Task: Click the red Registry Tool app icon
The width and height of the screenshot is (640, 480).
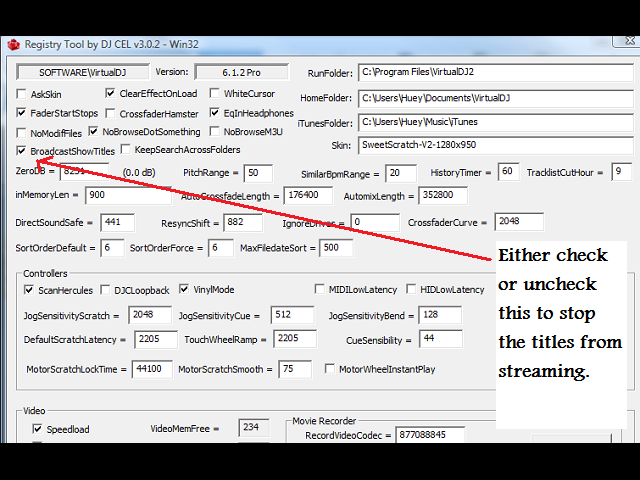Action: pyautogui.click(x=13, y=44)
